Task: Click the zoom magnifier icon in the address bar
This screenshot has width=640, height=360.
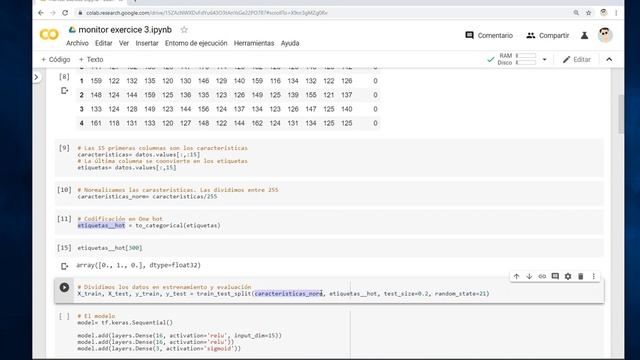Action: [x=576, y=13]
